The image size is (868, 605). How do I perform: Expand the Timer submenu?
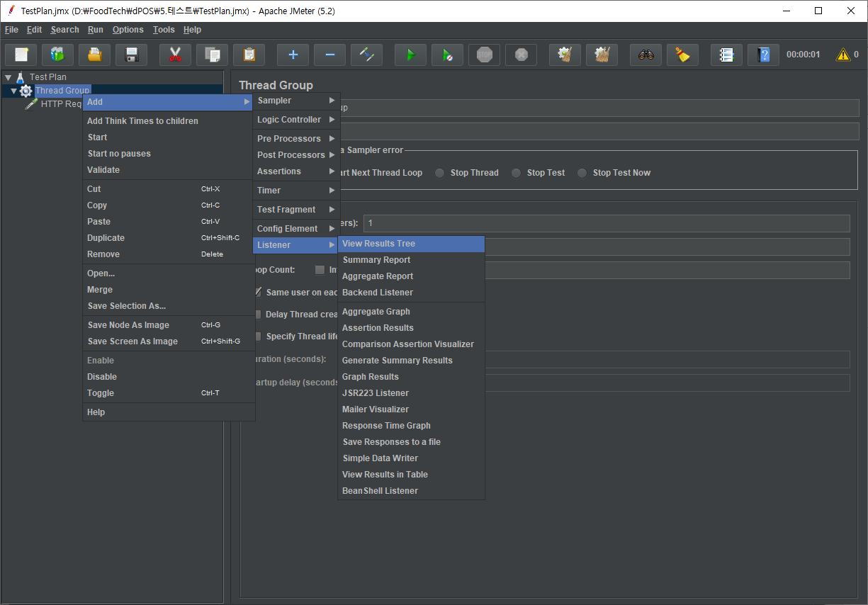(297, 191)
